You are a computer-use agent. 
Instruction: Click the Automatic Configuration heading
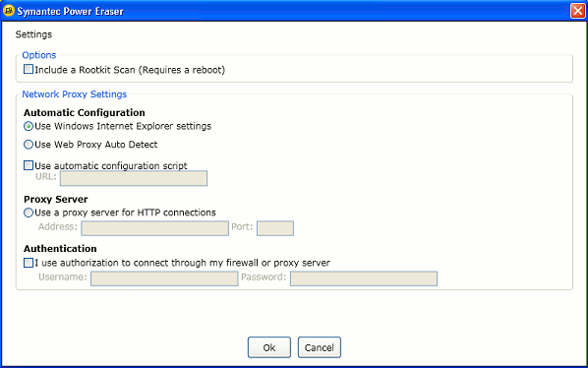pyautogui.click(x=85, y=112)
